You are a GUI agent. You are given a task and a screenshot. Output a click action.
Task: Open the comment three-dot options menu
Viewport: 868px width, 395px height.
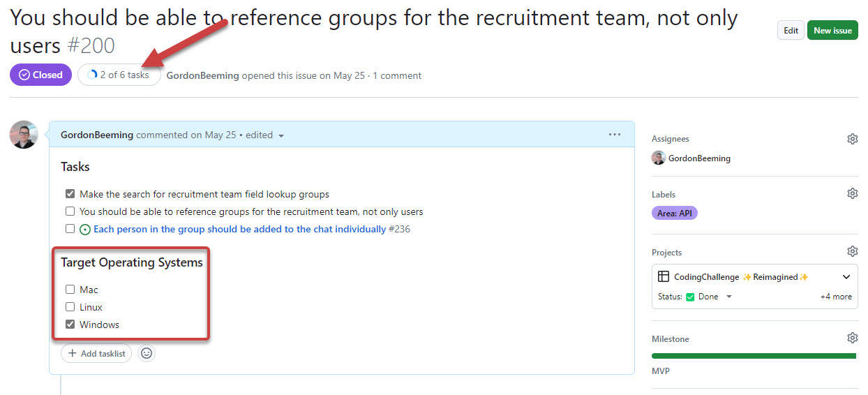point(614,135)
